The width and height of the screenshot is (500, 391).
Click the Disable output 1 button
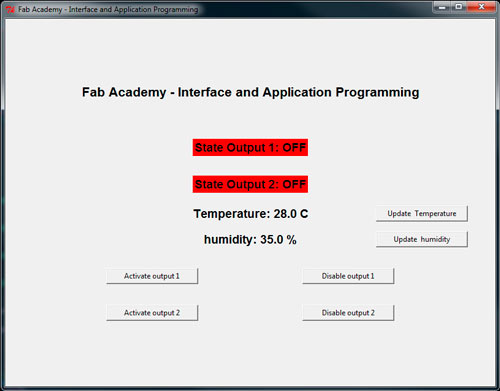pos(348,276)
